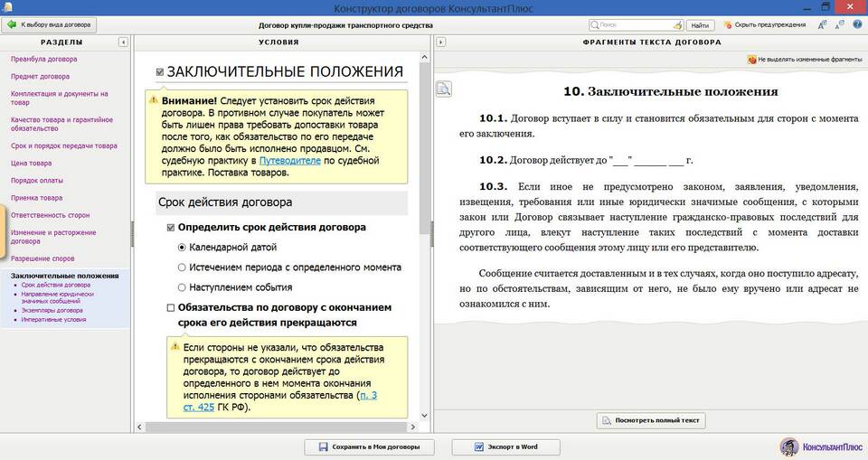This screenshot has width=868, height=460.
Task: Clear search with the broom icon
Action: click(677, 25)
